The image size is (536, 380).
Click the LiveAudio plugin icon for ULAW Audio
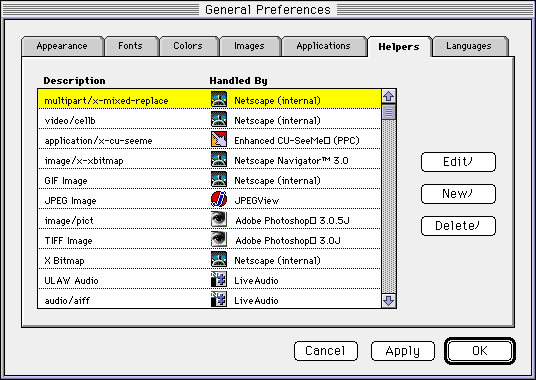pyautogui.click(x=219, y=279)
